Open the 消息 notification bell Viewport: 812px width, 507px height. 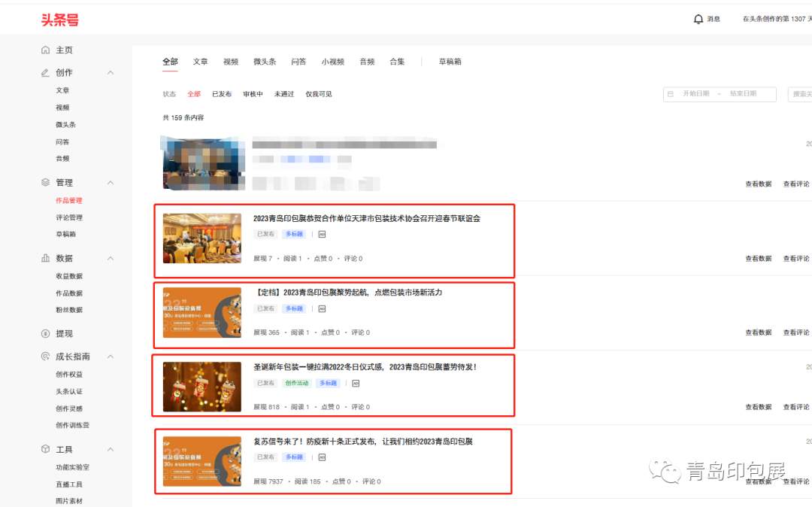698,19
